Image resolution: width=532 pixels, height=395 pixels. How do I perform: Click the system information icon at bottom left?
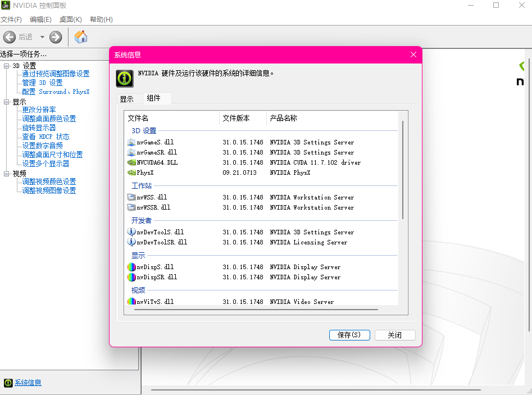(x=8, y=383)
